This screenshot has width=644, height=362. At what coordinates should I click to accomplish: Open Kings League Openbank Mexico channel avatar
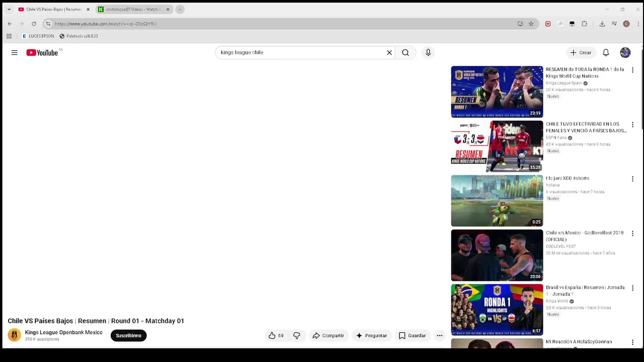15,335
